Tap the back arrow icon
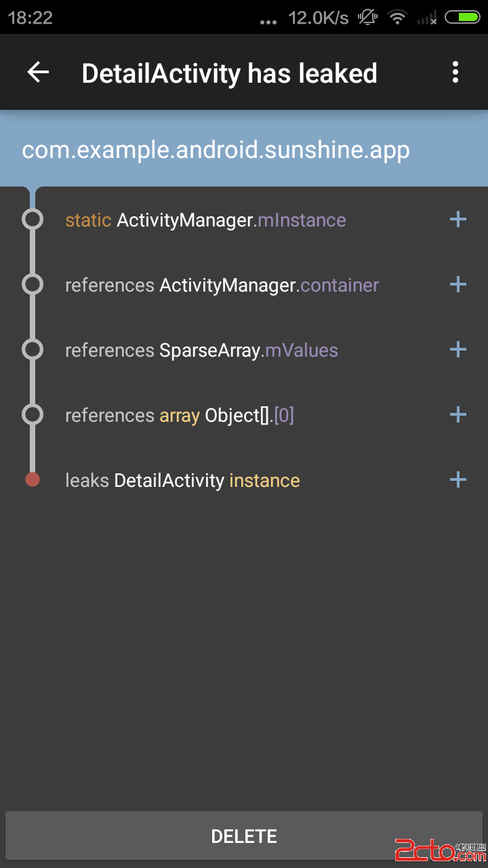Viewport: 488px width, 868px height. (x=39, y=73)
